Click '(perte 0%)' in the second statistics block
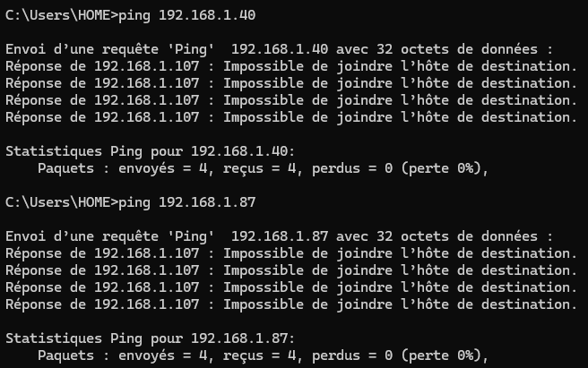Image resolution: width=588 pixels, height=368 pixels. click(441, 355)
